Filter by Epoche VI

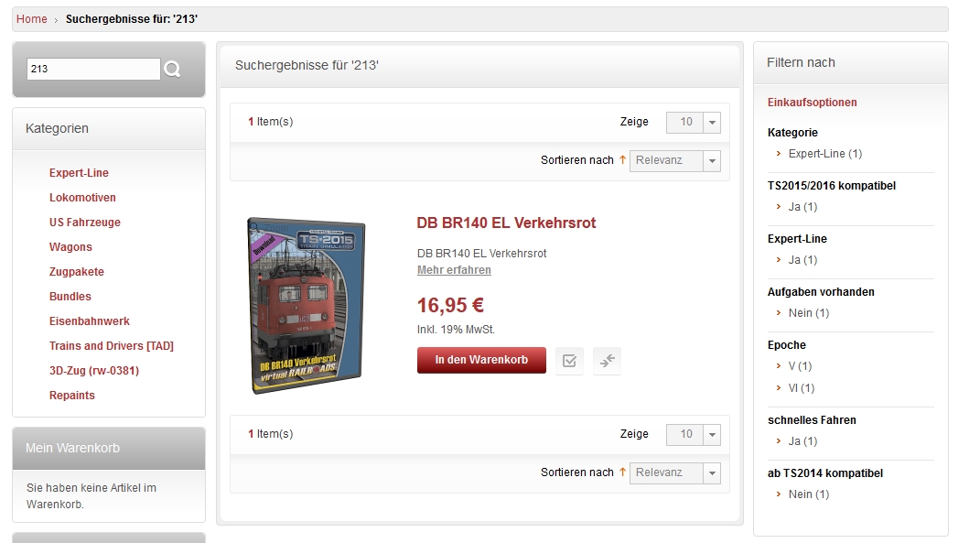tap(802, 388)
